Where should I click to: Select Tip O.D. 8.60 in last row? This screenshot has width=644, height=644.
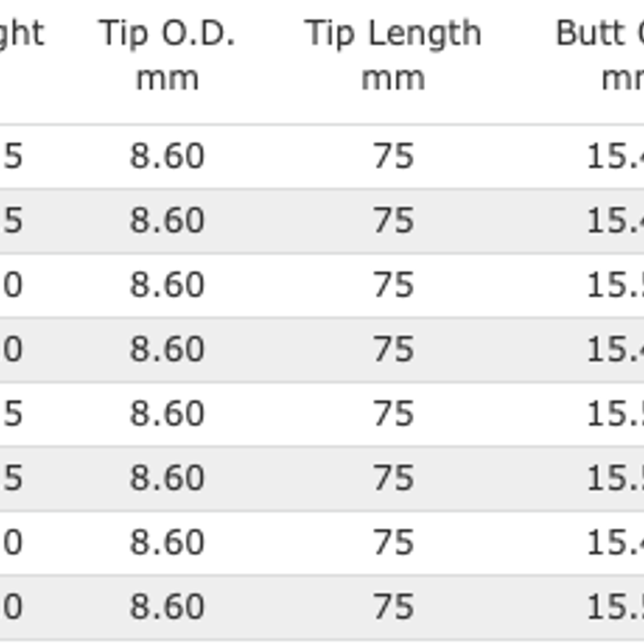167,607
